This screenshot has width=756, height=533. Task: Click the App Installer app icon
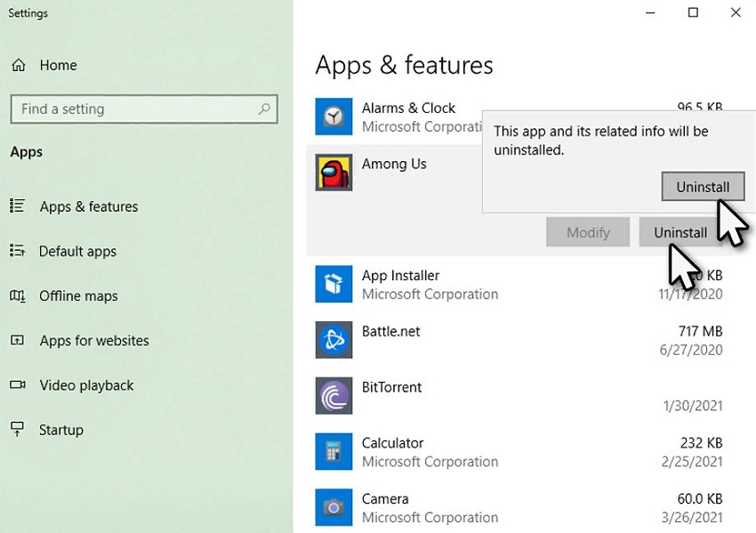(x=334, y=284)
